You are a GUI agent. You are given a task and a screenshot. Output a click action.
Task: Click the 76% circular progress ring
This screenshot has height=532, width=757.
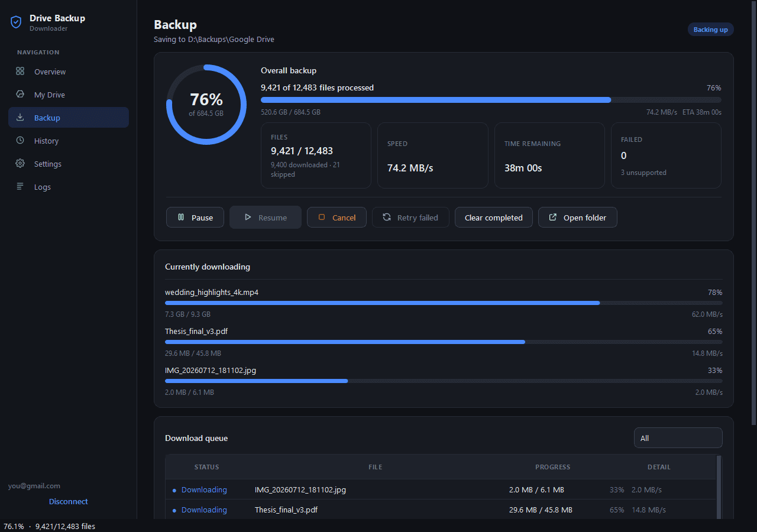tap(206, 105)
